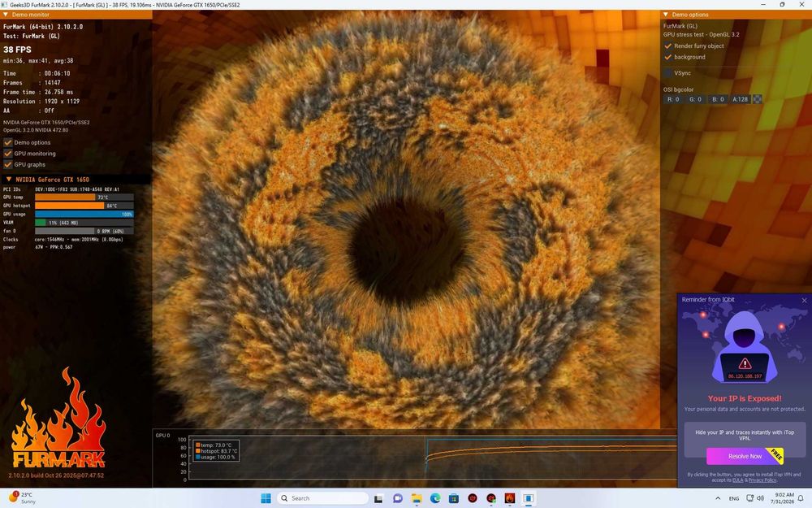Click the volume speaker tray icon
The width and height of the screenshot is (812, 508).
[760, 498]
